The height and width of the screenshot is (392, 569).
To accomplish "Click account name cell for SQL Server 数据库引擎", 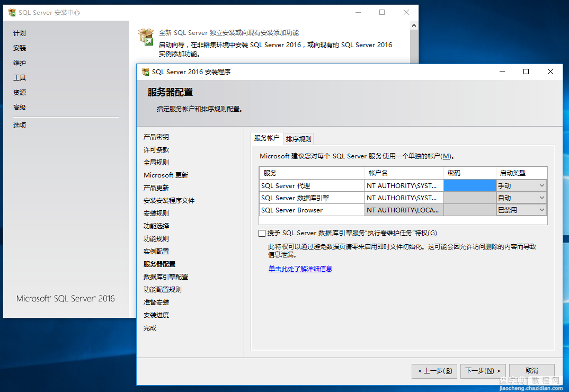I will 404,198.
